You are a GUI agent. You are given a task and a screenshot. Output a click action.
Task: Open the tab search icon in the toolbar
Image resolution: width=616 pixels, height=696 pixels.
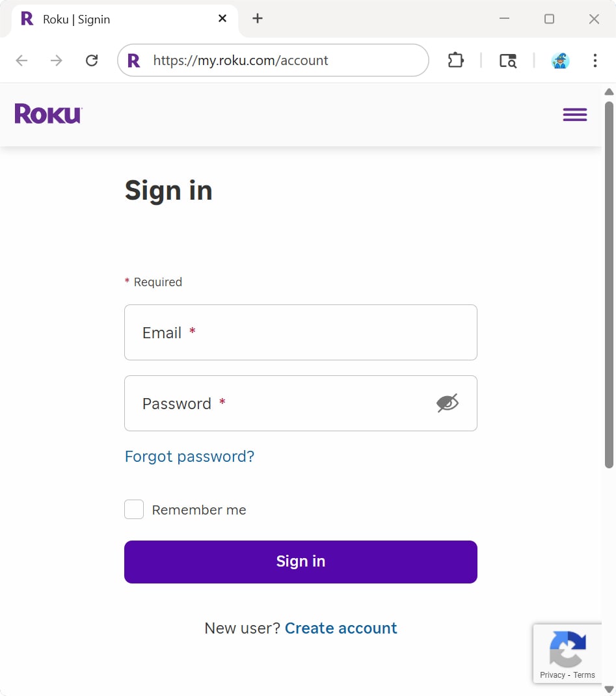tap(507, 60)
